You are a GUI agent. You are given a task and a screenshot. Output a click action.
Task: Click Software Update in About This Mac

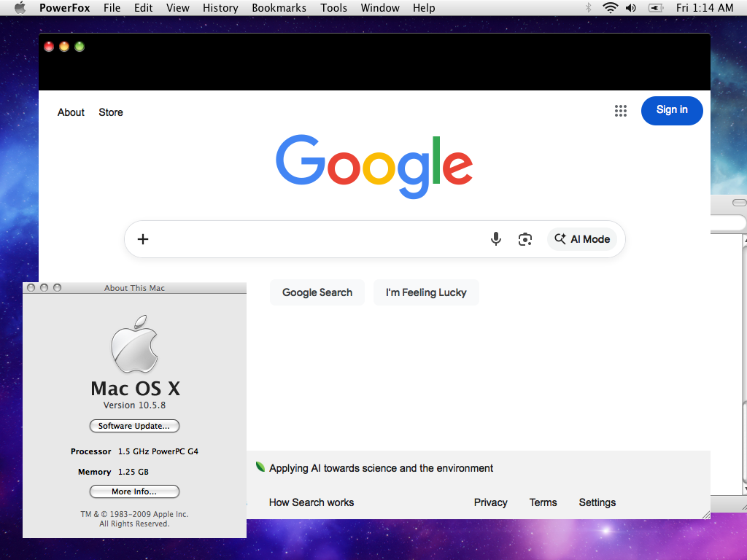point(134,426)
